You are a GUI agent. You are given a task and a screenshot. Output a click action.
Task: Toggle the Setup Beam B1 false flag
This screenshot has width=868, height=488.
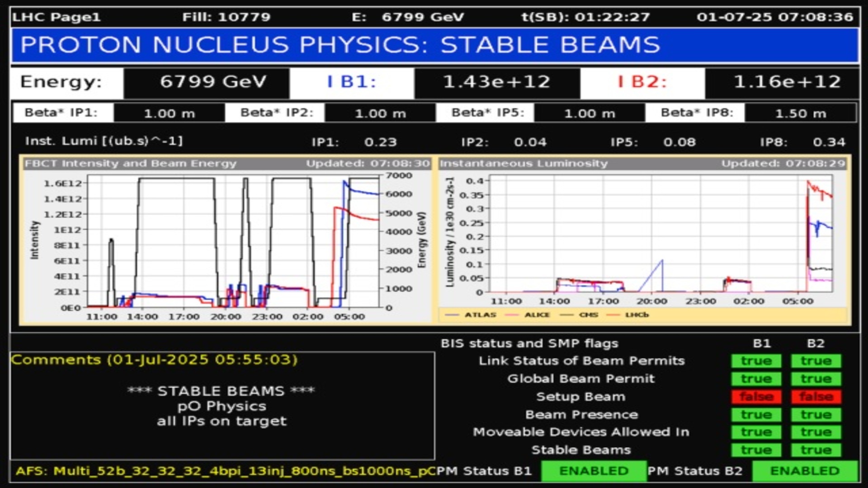pyautogui.click(x=757, y=397)
